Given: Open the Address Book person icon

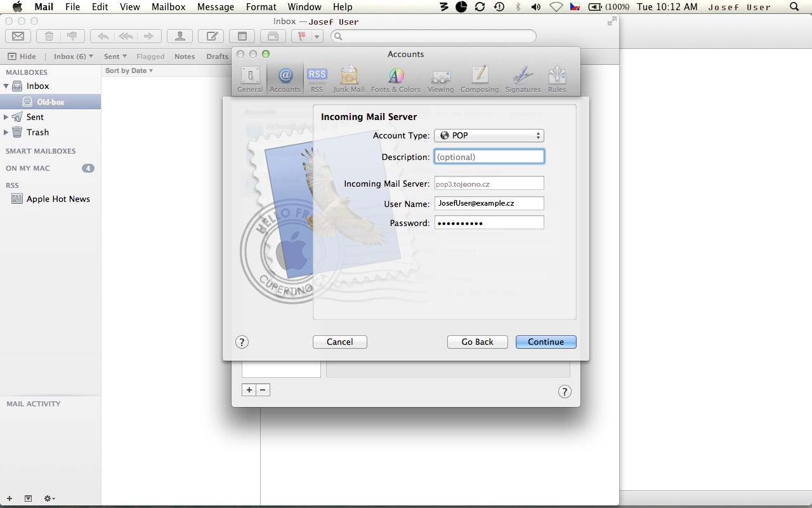Looking at the screenshot, I should (180, 36).
